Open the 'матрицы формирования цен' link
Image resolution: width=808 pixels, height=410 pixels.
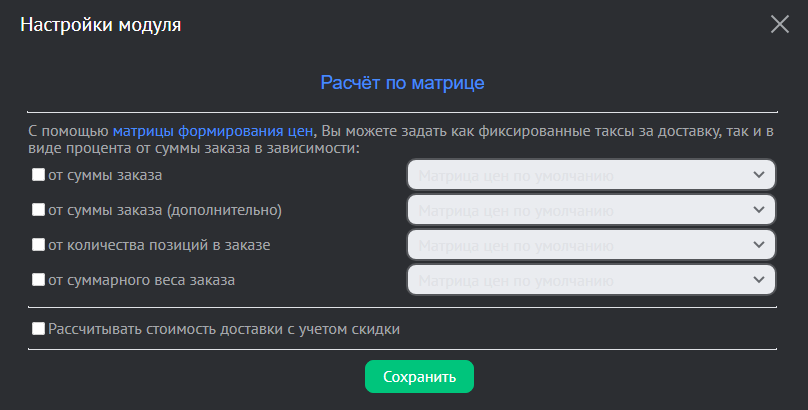(x=214, y=130)
